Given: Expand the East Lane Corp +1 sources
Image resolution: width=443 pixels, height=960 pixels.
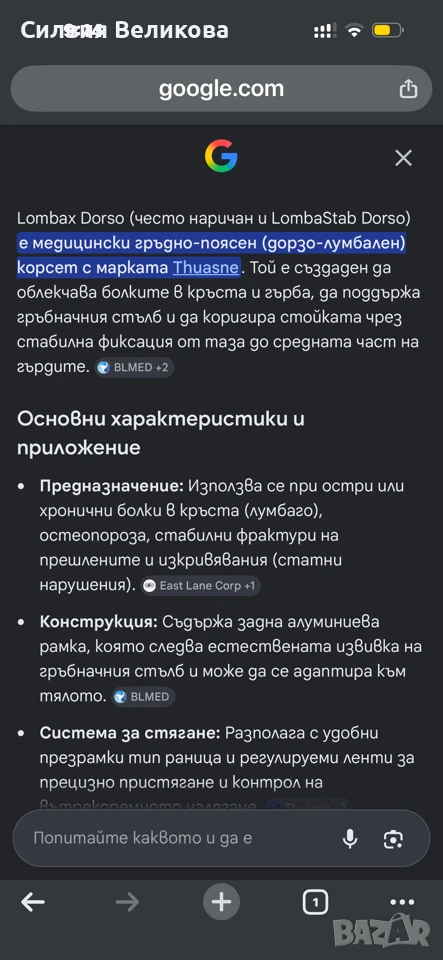Looking at the screenshot, I should click(x=201, y=586).
